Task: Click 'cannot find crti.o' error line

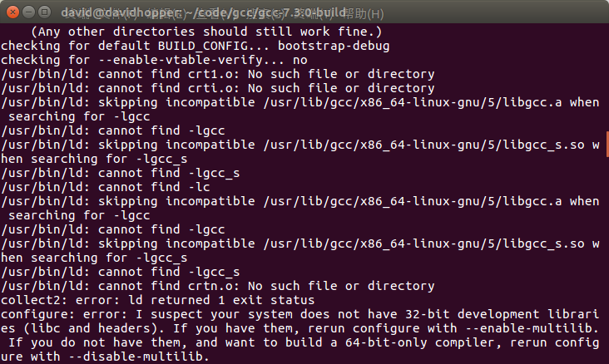Action: click(218, 88)
